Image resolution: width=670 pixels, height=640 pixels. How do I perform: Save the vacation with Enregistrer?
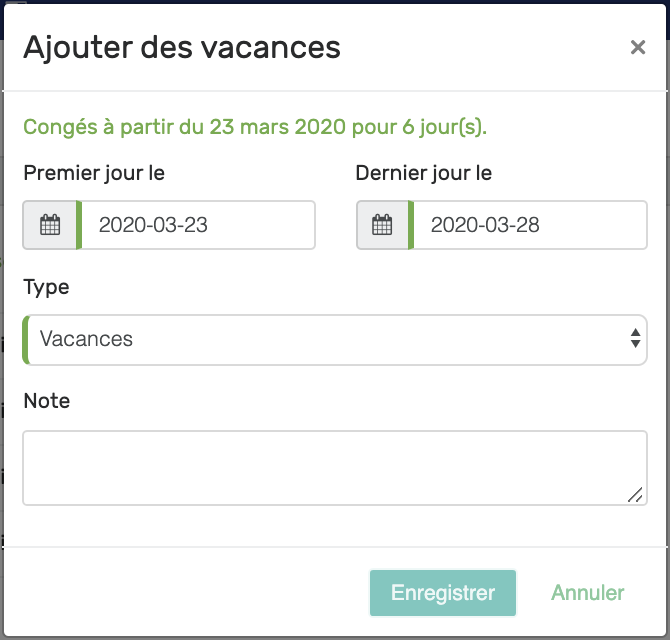pos(443,593)
